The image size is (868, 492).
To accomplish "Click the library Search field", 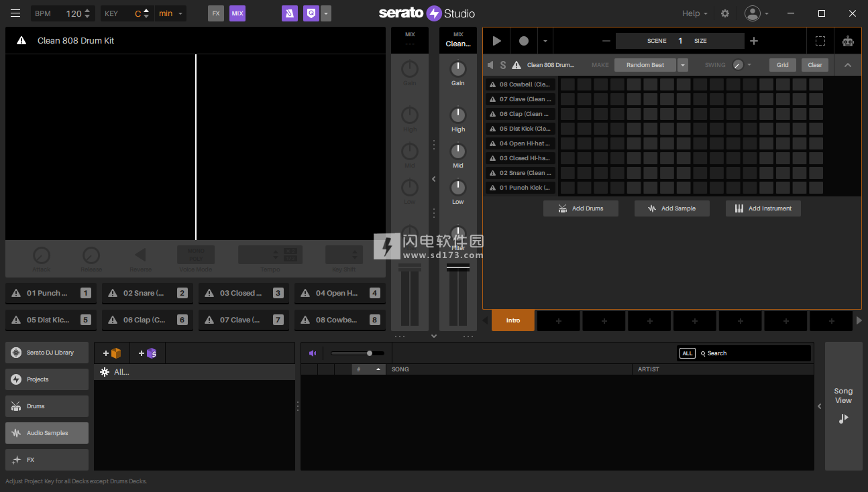I will coord(755,353).
